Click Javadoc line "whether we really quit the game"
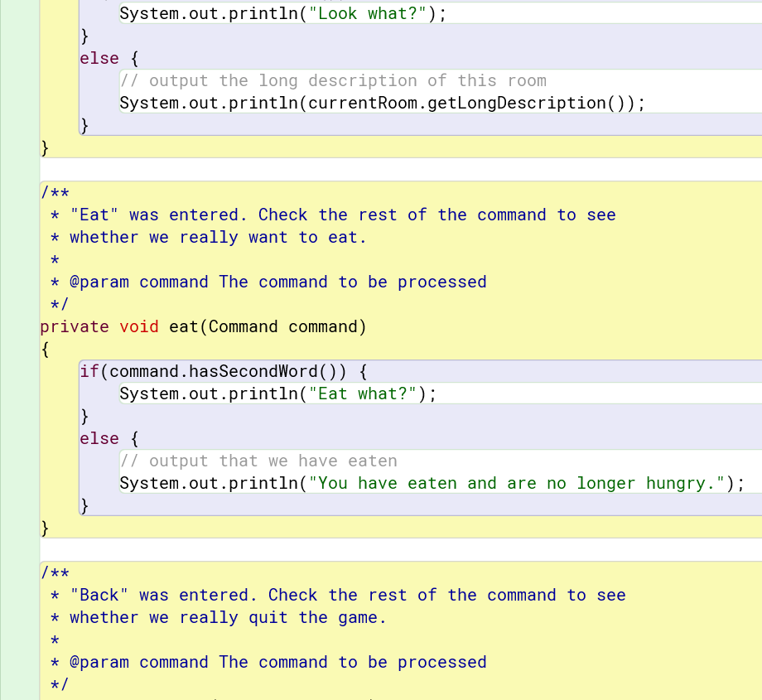762x700 pixels. point(218,617)
